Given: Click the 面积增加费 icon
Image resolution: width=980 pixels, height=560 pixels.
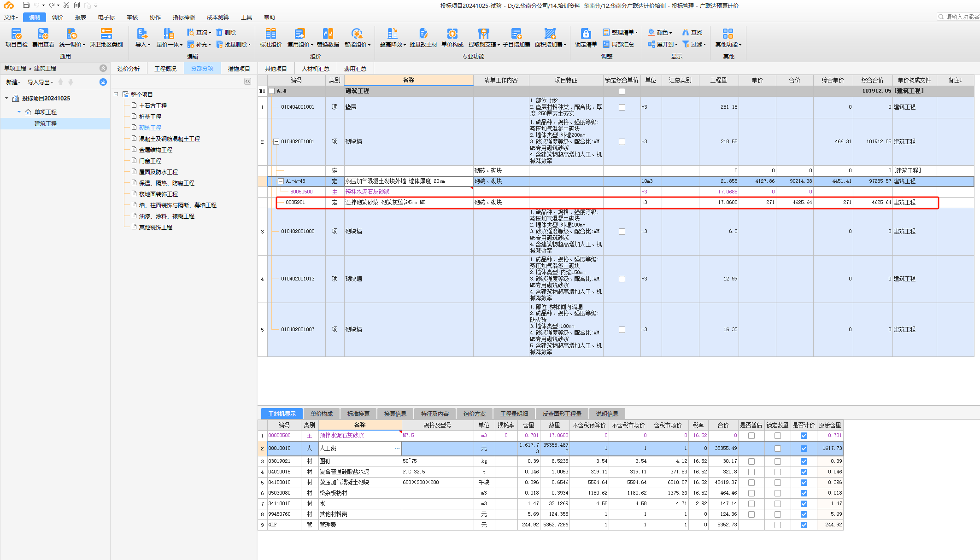Looking at the screenshot, I should tap(550, 34).
